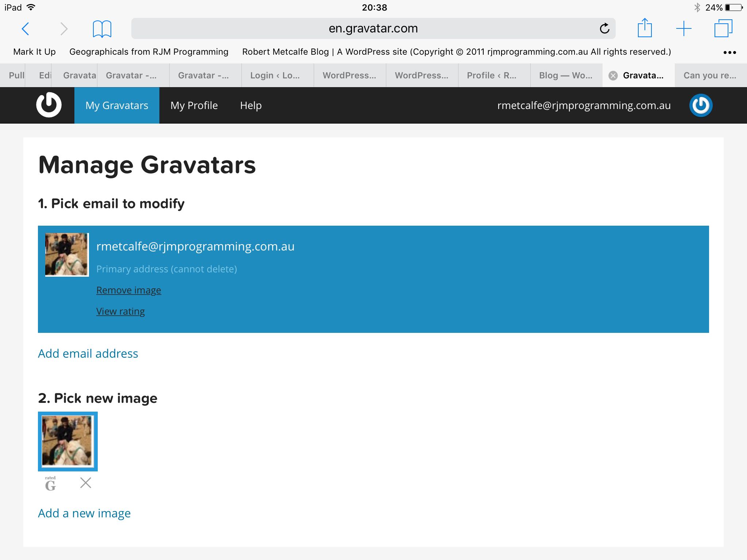Click the blue account avatar icon

701,105
